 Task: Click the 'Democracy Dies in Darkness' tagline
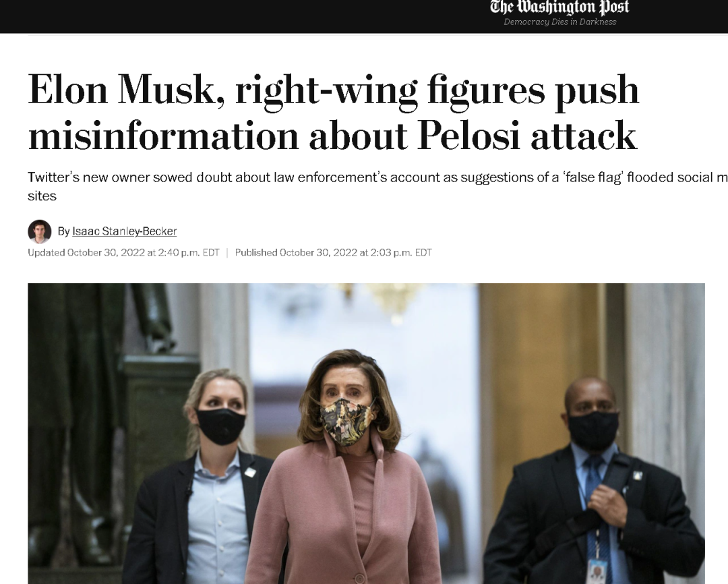tap(560, 22)
